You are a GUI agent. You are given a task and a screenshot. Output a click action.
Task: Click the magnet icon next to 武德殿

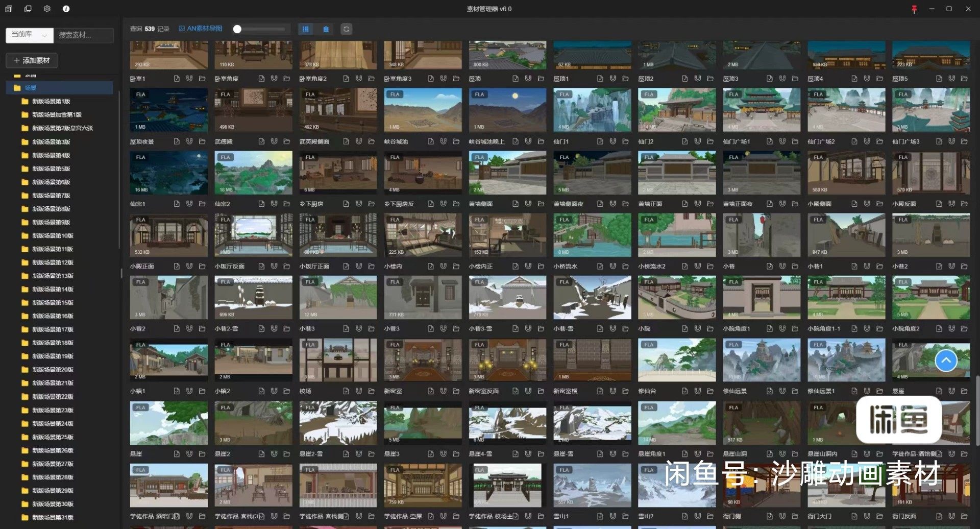click(x=274, y=141)
